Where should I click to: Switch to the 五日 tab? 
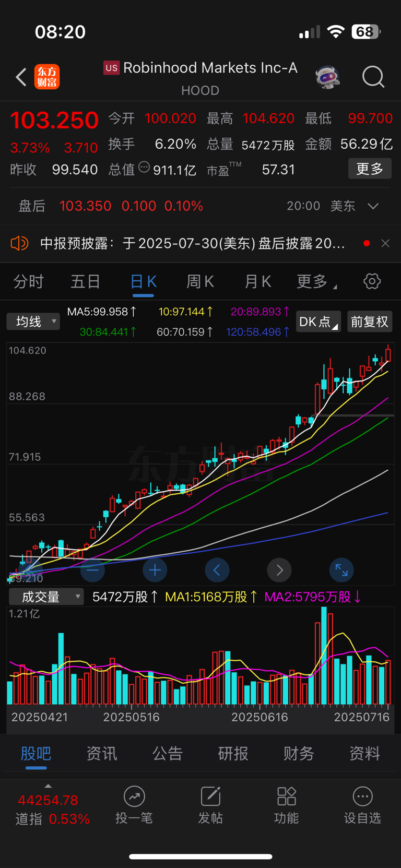[x=86, y=282]
